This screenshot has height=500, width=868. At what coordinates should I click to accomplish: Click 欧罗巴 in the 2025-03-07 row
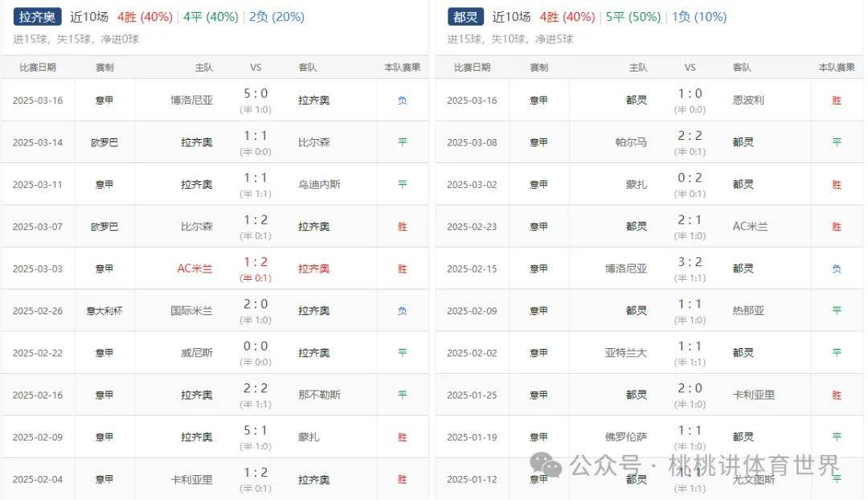tap(104, 227)
